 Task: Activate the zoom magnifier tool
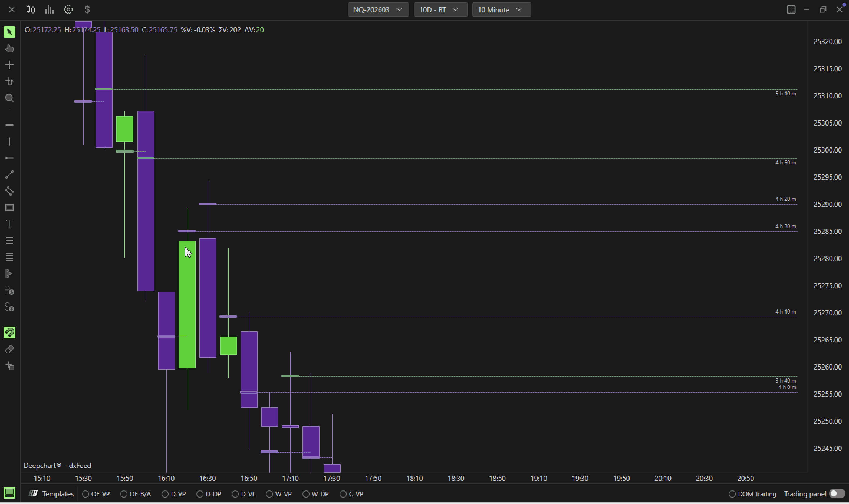point(9,98)
